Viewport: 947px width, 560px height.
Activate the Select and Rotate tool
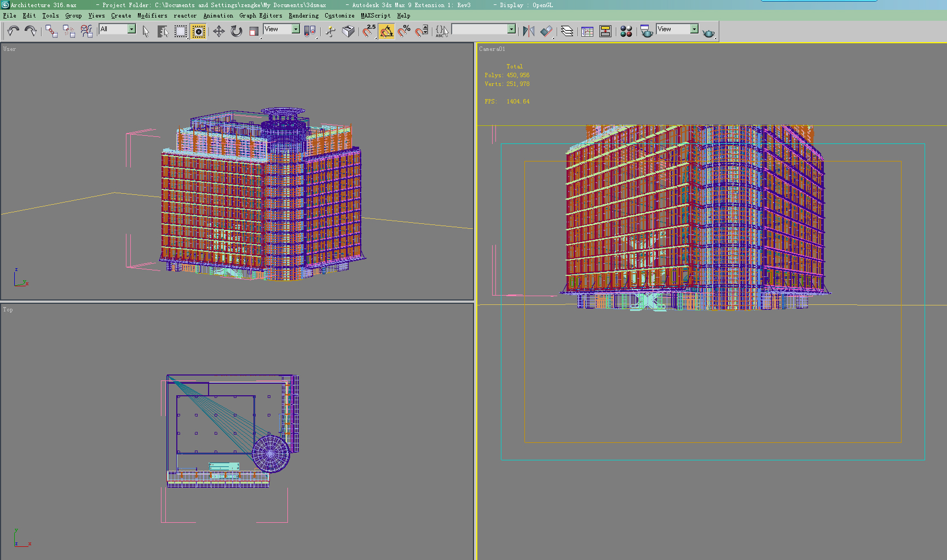[x=236, y=31]
